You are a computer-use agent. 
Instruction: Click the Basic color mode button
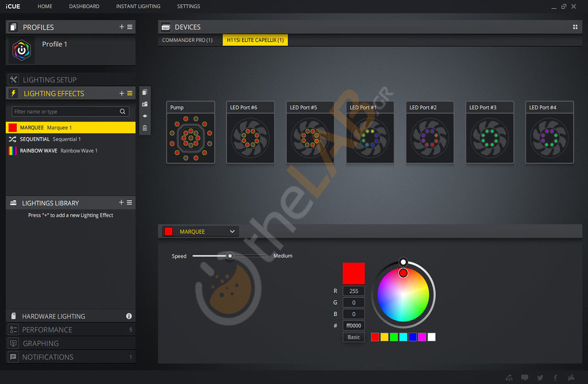pyautogui.click(x=354, y=337)
